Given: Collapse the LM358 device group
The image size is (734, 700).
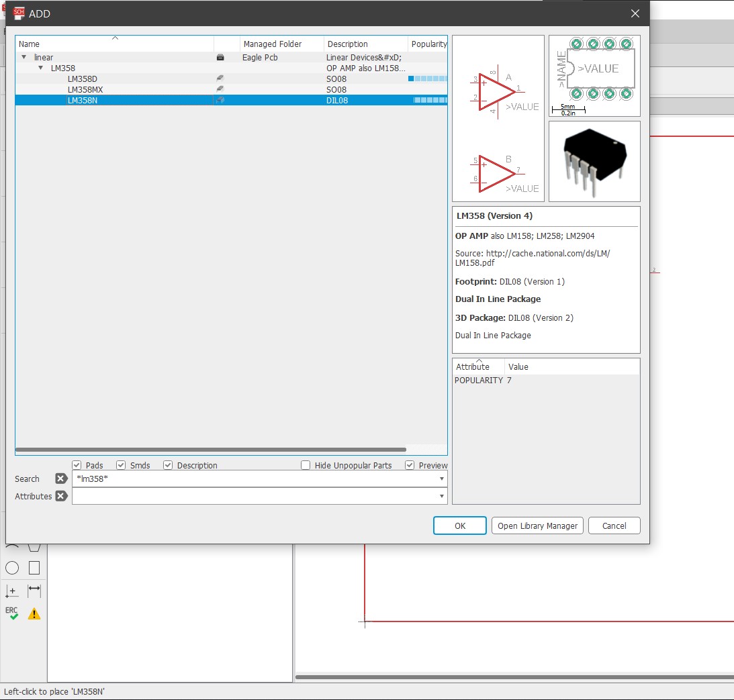Looking at the screenshot, I should 41,68.
